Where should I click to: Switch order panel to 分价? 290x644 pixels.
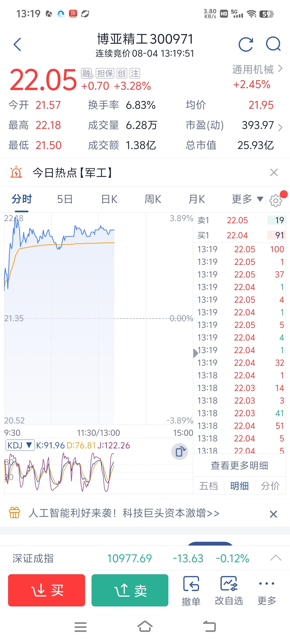click(x=270, y=486)
